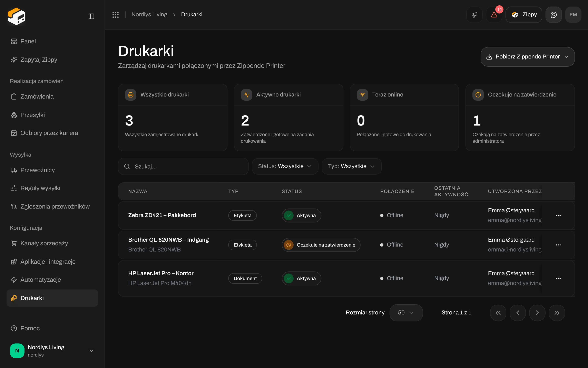Open the Status: Wszystkie filter

(x=285, y=166)
